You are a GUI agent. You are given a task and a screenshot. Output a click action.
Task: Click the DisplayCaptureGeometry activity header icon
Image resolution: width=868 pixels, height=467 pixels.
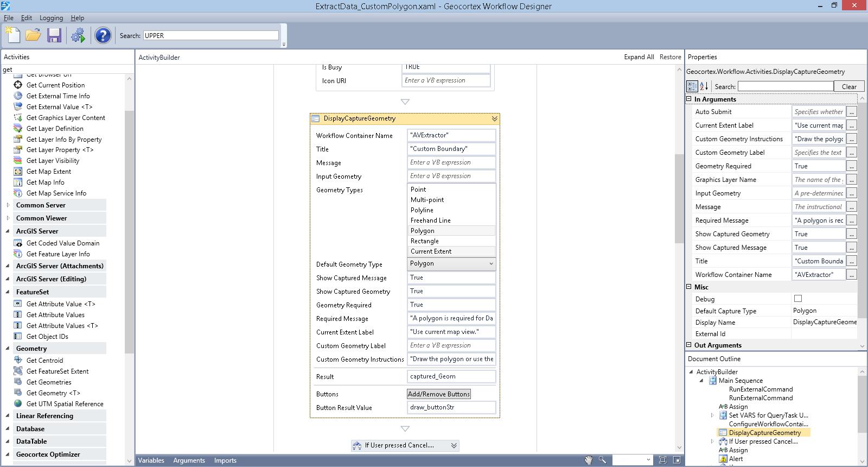click(316, 118)
